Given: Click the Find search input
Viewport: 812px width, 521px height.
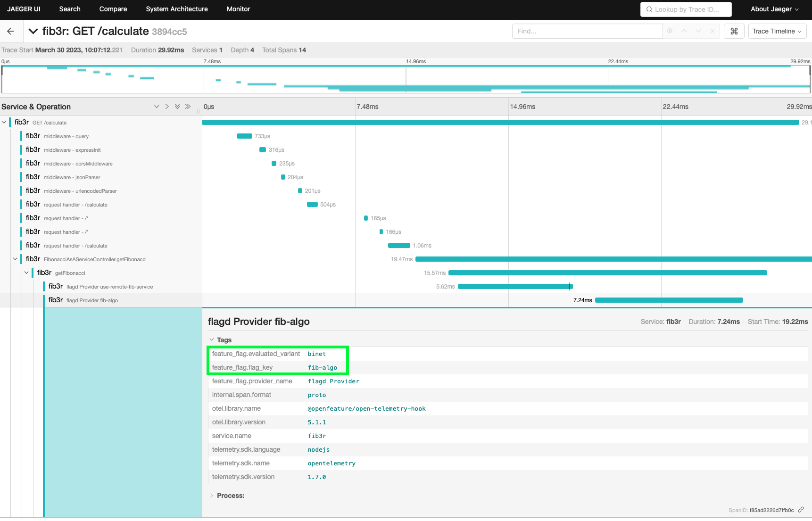Looking at the screenshot, I should point(587,31).
